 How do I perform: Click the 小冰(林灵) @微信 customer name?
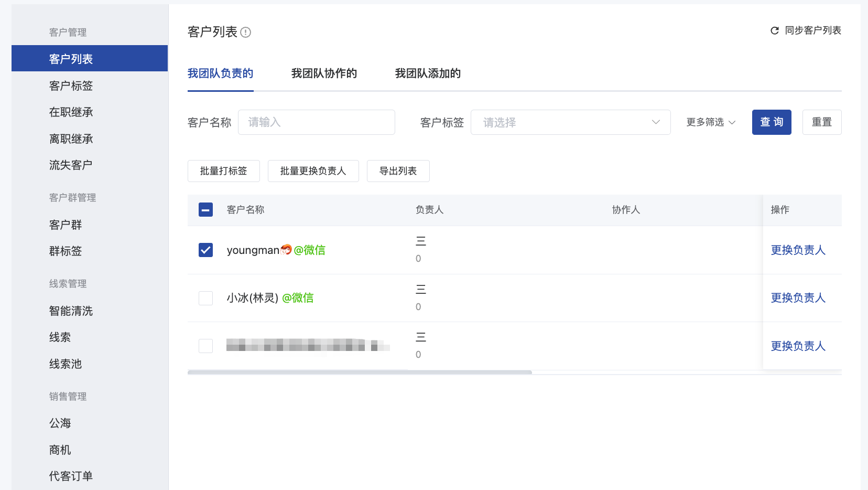[270, 298]
